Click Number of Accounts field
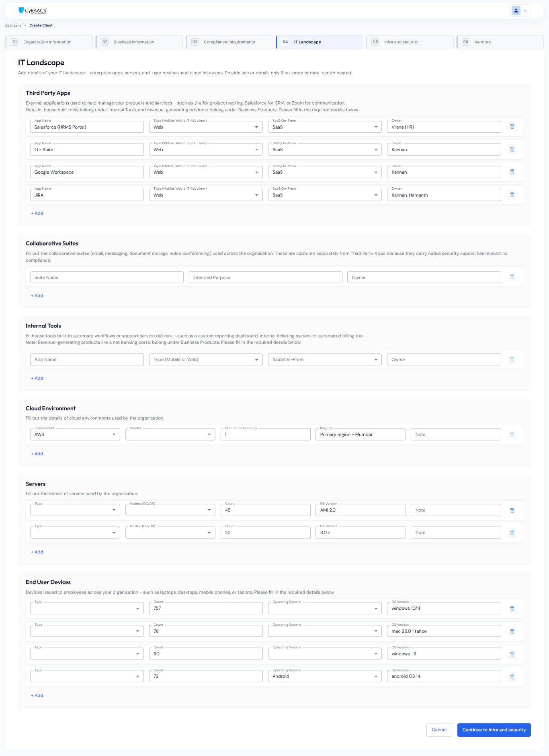Image resolution: width=549 pixels, height=756 pixels. [x=265, y=434]
